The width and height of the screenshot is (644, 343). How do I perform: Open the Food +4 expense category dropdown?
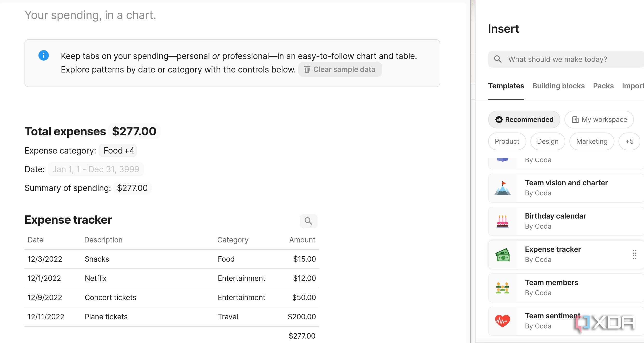click(119, 150)
